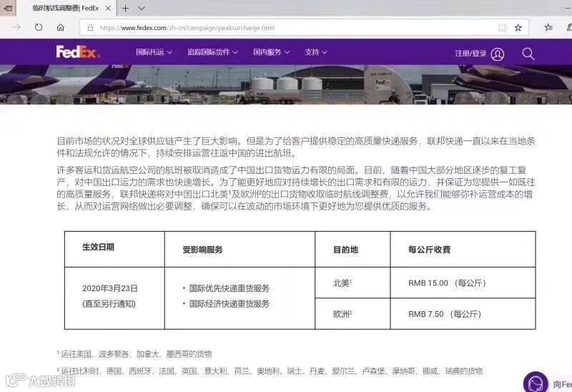Click footnote 1 about 运往美国
Viewport: 572px width, 392px height.
tap(134, 354)
